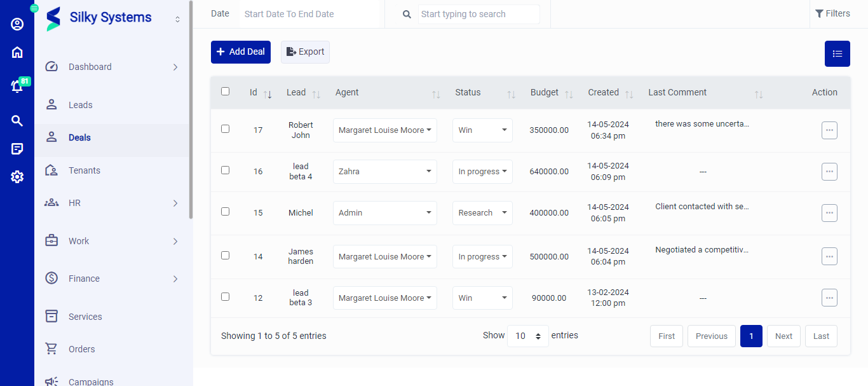
Task: Click the user profile icon in sidebar
Action: point(17,24)
